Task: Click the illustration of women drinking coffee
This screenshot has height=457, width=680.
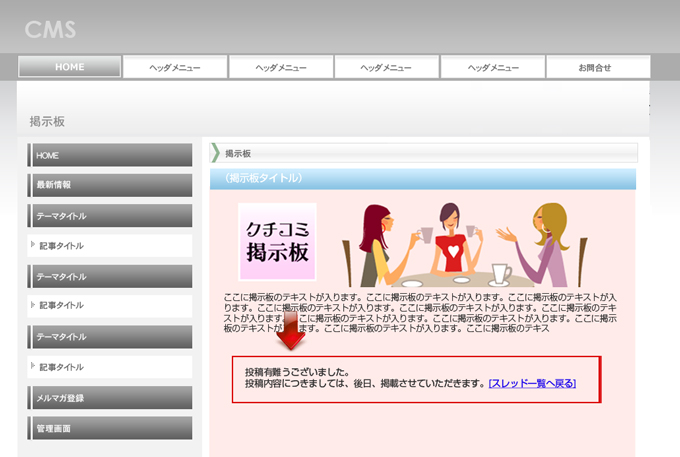Action: point(462,243)
